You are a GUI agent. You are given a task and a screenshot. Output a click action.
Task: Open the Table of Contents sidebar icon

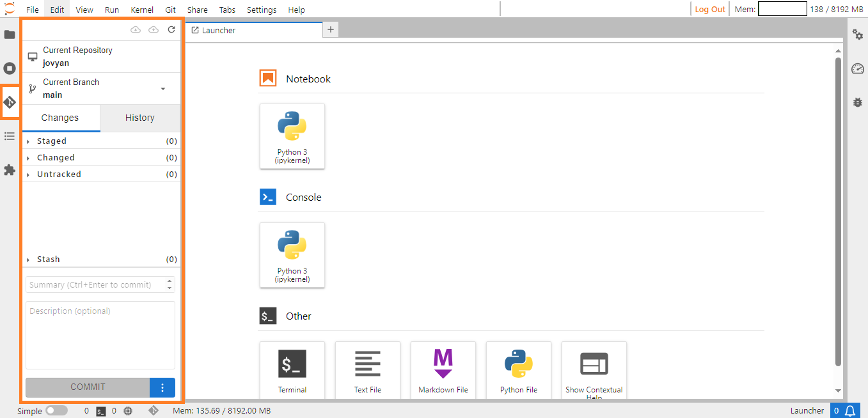[x=10, y=136]
